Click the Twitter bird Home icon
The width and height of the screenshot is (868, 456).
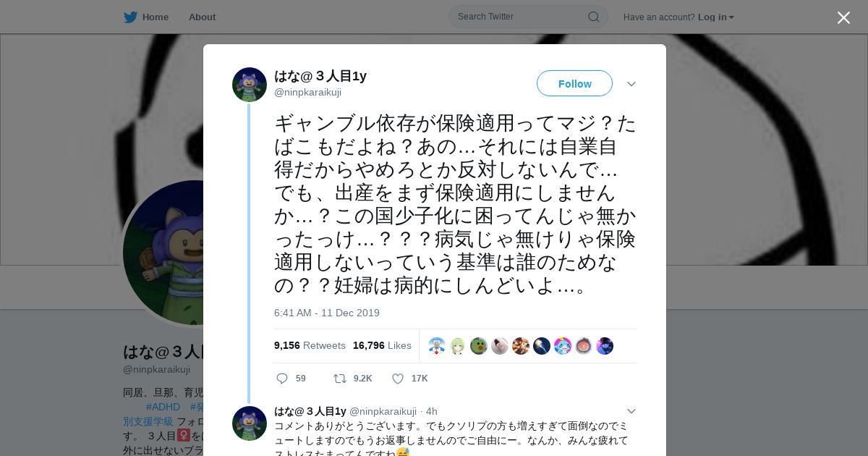(130, 17)
